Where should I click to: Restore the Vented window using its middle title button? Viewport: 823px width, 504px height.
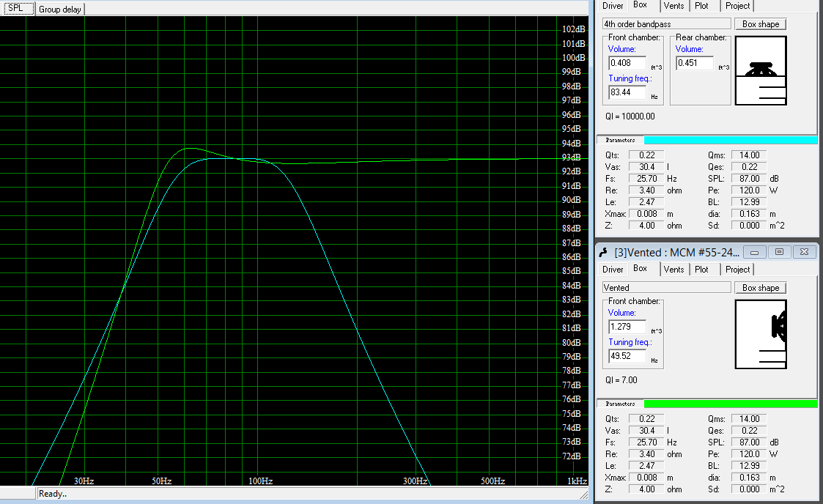pos(779,252)
